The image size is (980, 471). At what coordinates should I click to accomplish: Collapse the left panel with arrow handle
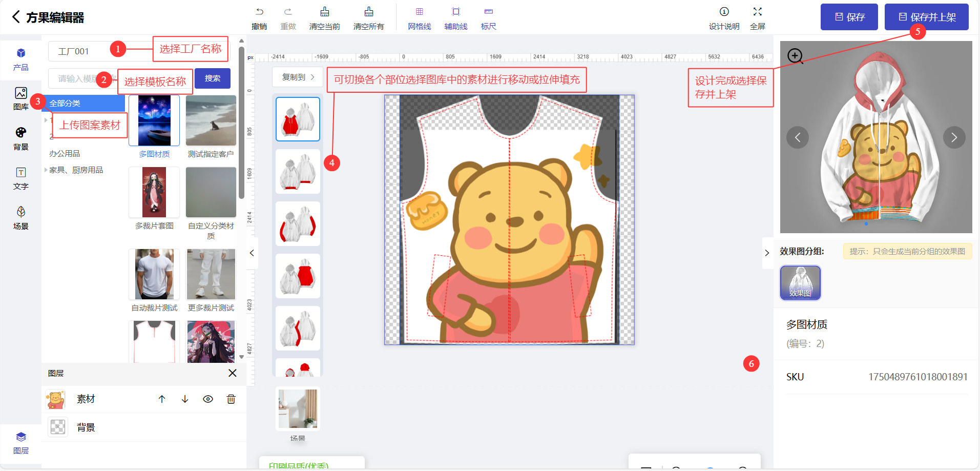pos(252,253)
